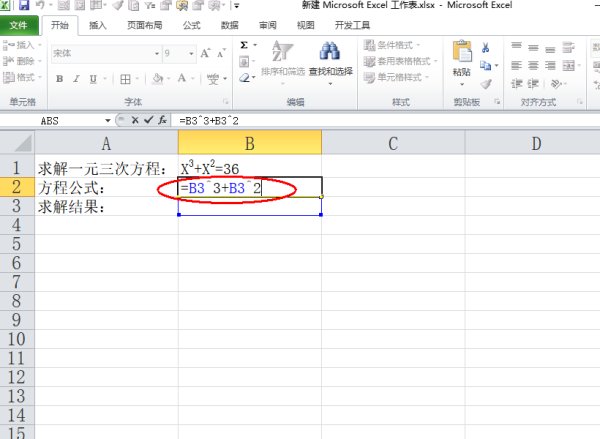Viewport: 600px width, 439px height.
Task: Click the center text icon
Action: coord(533,66)
